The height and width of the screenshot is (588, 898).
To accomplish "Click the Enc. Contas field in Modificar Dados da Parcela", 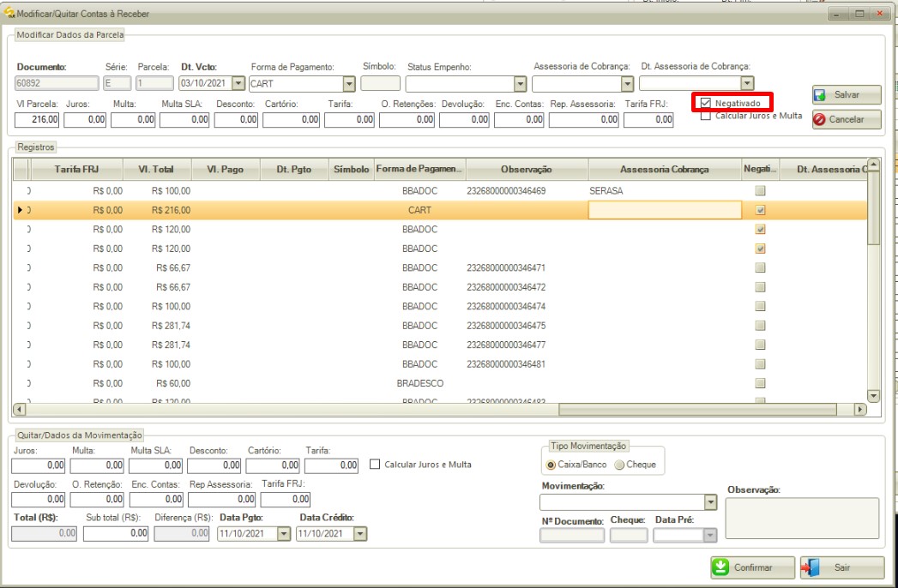I will pyautogui.click(x=519, y=120).
